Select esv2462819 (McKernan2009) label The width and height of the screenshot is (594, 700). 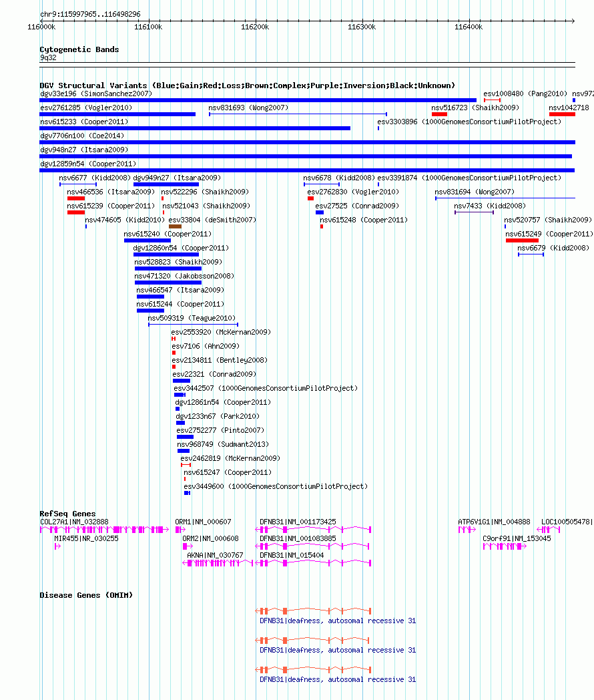230,458
